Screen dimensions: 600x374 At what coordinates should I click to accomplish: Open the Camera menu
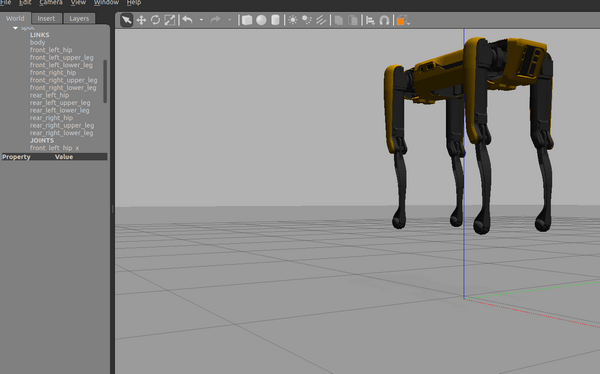pyautogui.click(x=51, y=3)
